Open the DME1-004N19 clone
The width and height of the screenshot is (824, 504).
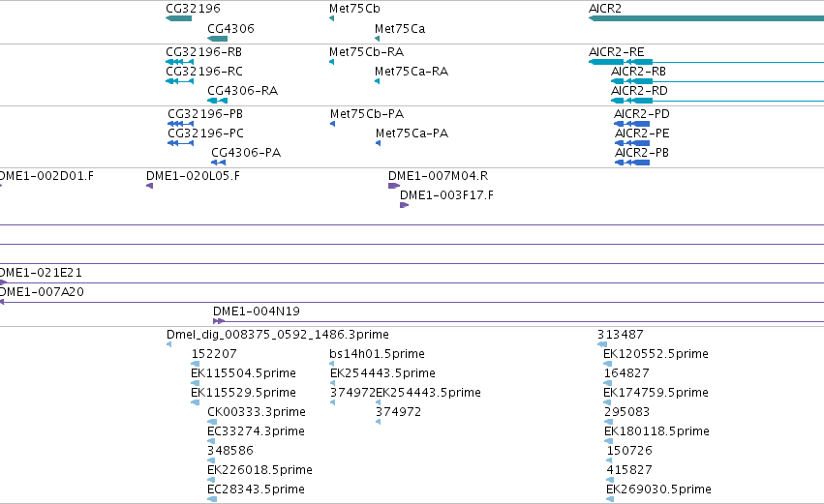518,321
